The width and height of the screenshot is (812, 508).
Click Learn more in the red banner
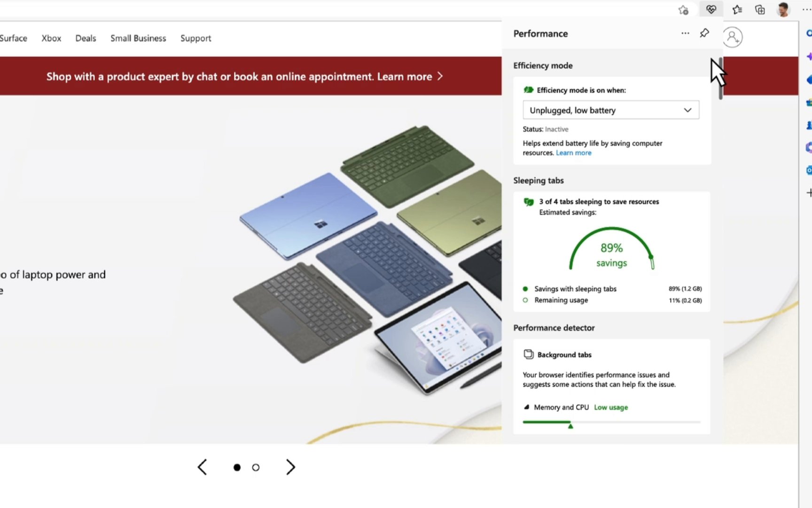click(405, 76)
